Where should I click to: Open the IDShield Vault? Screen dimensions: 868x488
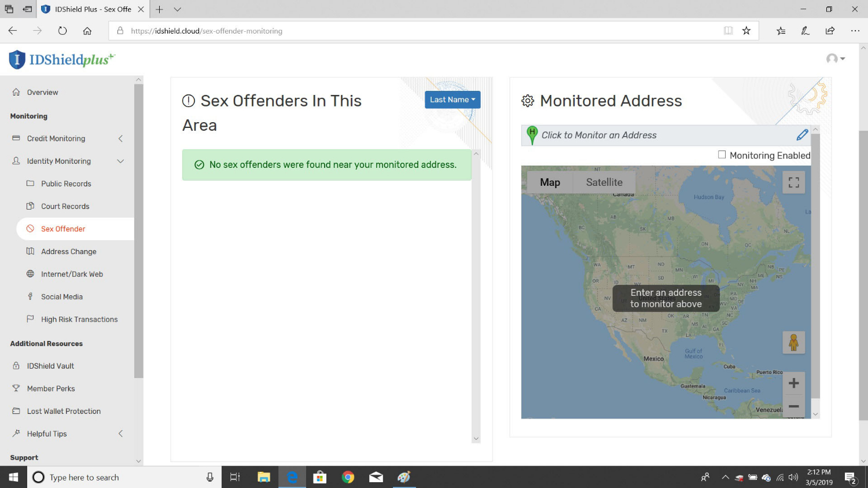pyautogui.click(x=50, y=366)
